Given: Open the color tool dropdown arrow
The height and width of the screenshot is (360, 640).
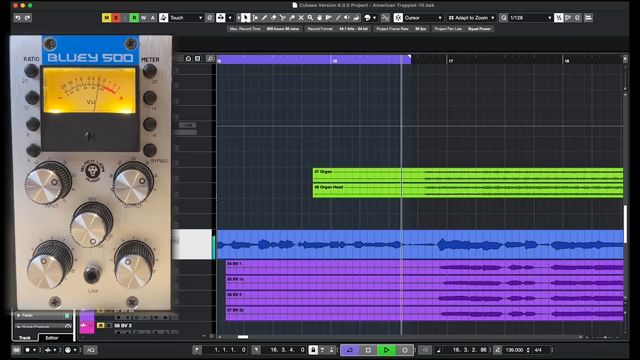Looking at the screenshot, I should [374, 18].
